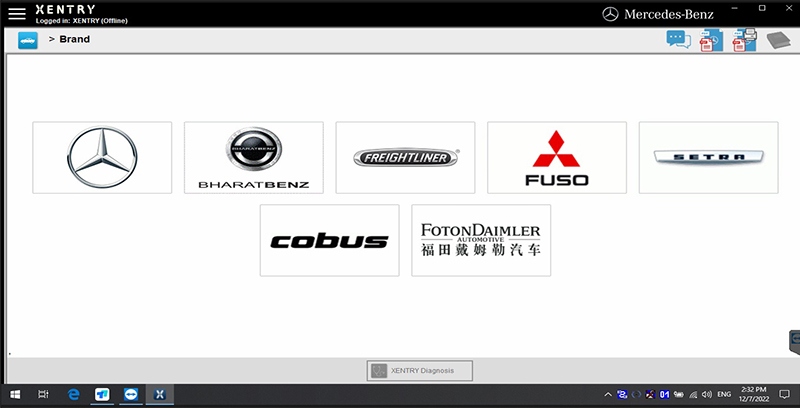This screenshot has height=408, width=800.
Task: Choose the Freightliner brand tile
Action: point(405,158)
